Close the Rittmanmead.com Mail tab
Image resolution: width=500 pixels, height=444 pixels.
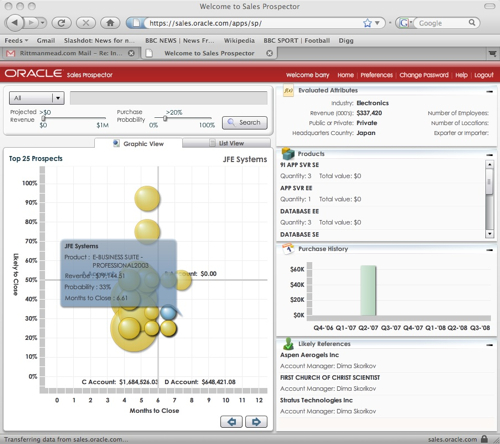(131, 53)
